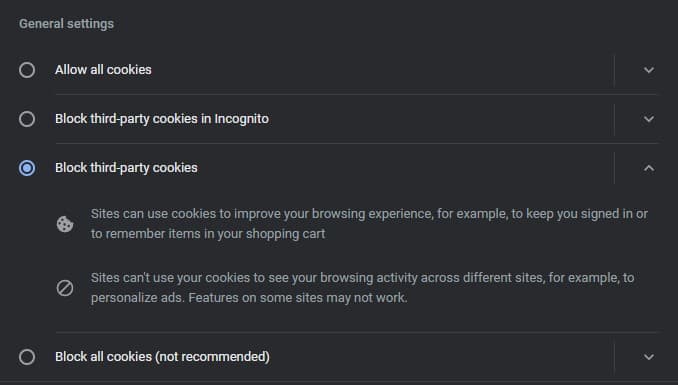Click the Allow all cookies label
The image size is (678, 385).
tap(103, 70)
